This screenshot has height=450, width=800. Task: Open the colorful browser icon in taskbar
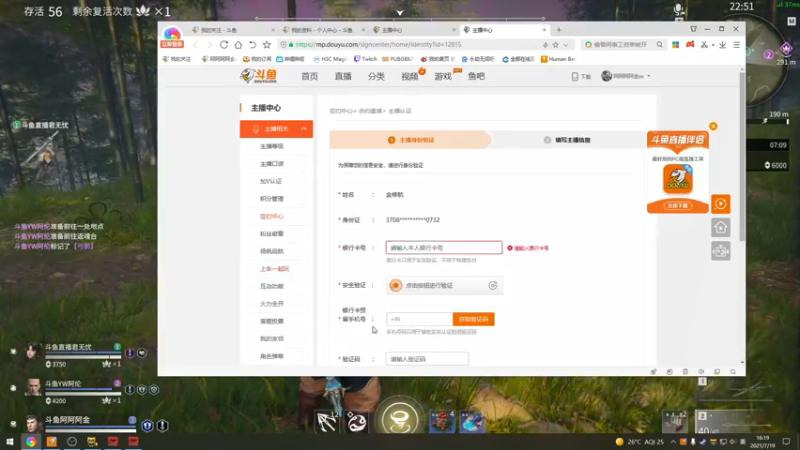click(x=31, y=442)
